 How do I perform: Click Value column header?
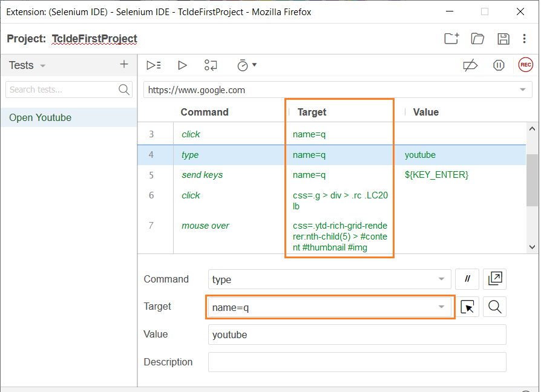pos(426,112)
